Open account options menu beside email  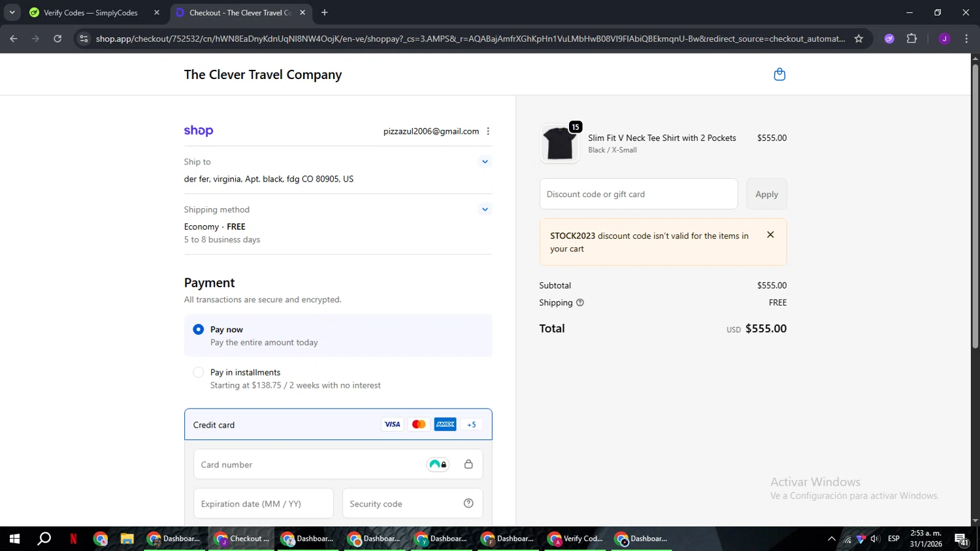(x=488, y=131)
